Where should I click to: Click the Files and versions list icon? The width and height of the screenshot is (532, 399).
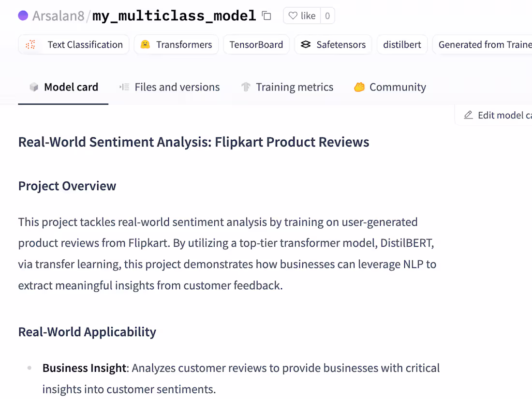(x=124, y=87)
